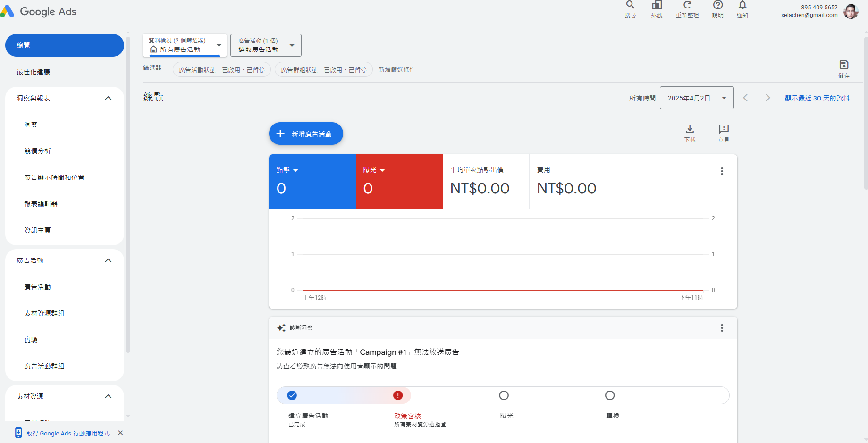
Task: Click the 廣告群組狀態 filter chip
Action: coord(324,70)
